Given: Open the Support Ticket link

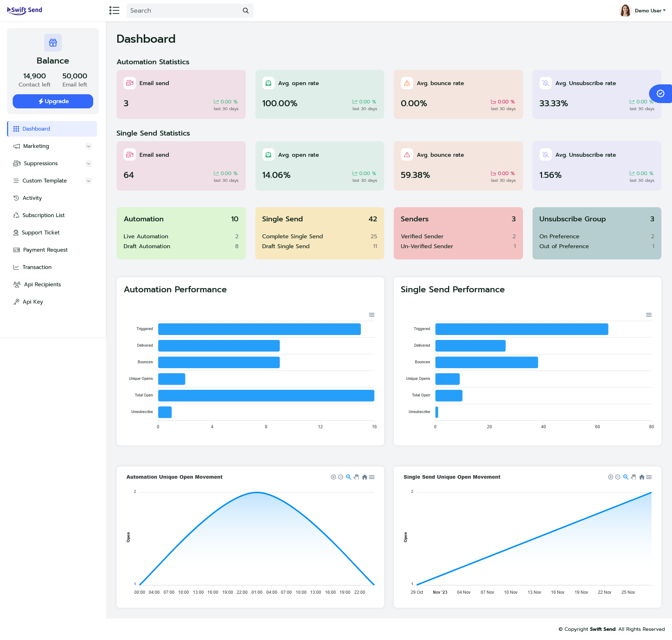Looking at the screenshot, I should pos(41,233).
